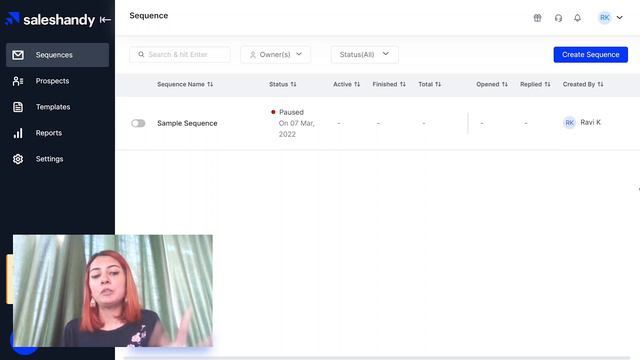Open notifications bell
This screenshot has height=360, width=640.
(x=578, y=18)
